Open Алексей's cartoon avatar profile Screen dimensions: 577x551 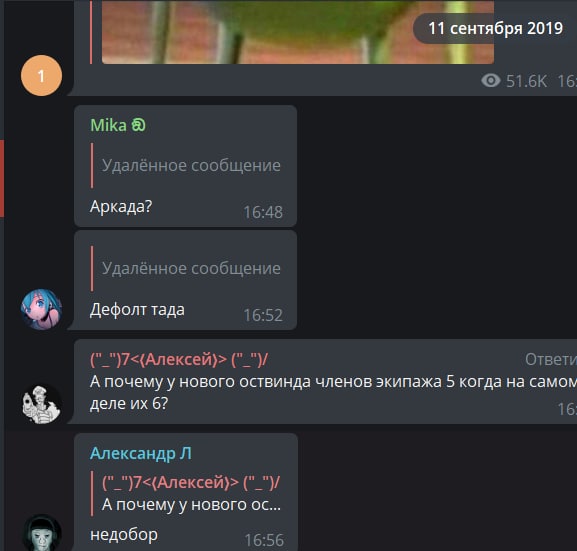(x=42, y=404)
